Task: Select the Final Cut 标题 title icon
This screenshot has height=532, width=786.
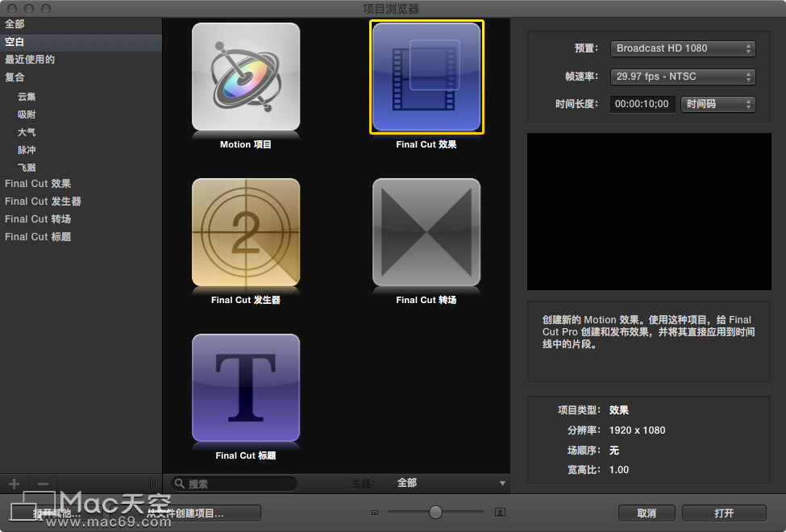Action: (246, 388)
